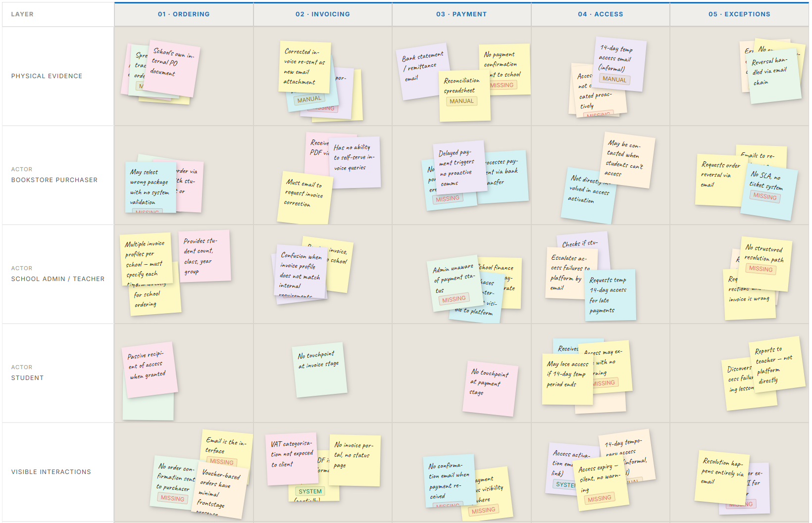Select the "No order confirmation sent to purchaser" note
Viewport: 812px width, 523px height.
[x=177, y=482]
